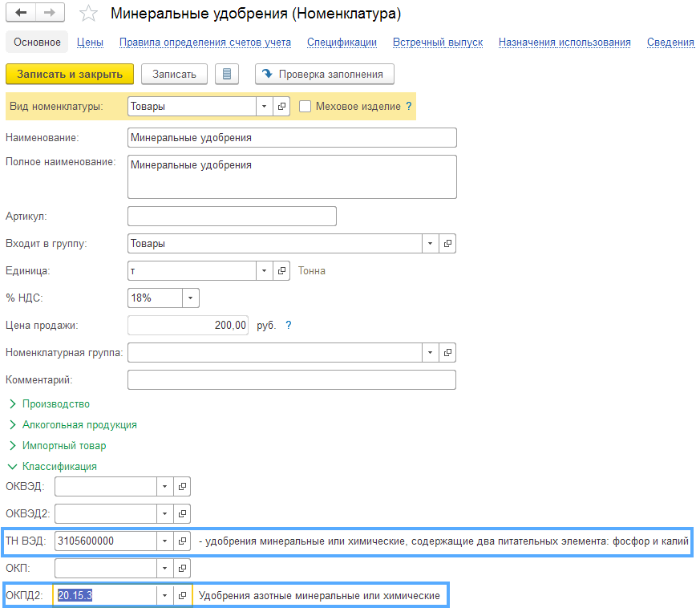696x616 pixels.
Task: Click help question mark near Цена продажи
Action: (x=289, y=326)
